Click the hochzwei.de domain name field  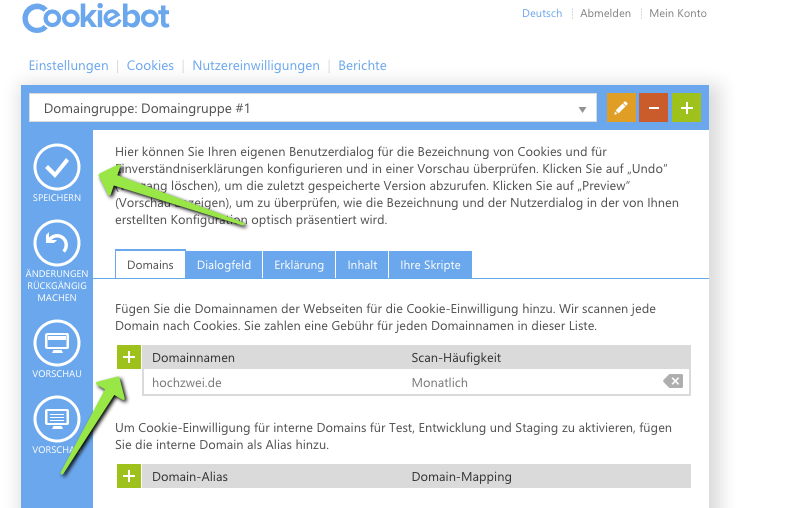270,382
